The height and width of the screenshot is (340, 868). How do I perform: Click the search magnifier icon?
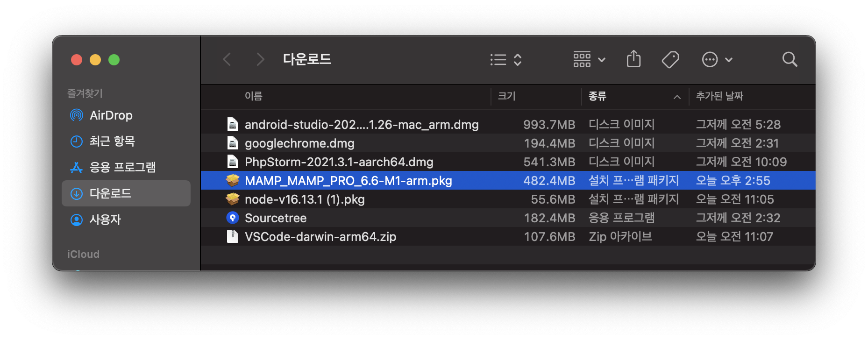click(x=790, y=59)
